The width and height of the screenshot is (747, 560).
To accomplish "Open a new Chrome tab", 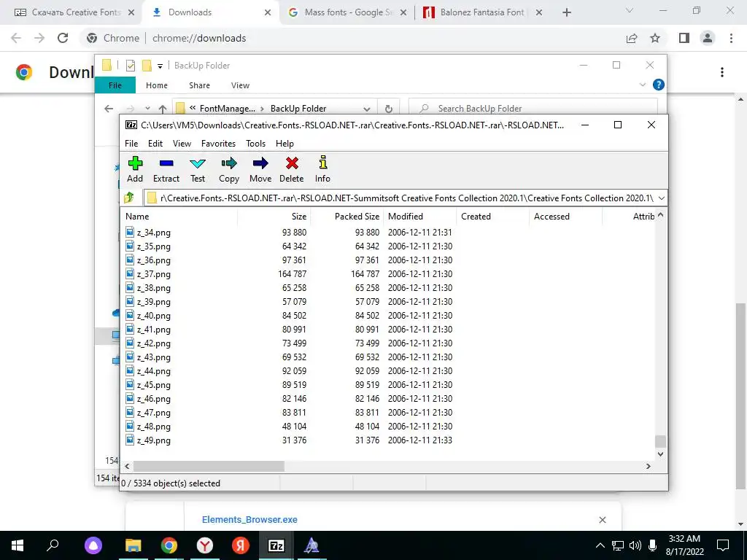I will [566, 12].
